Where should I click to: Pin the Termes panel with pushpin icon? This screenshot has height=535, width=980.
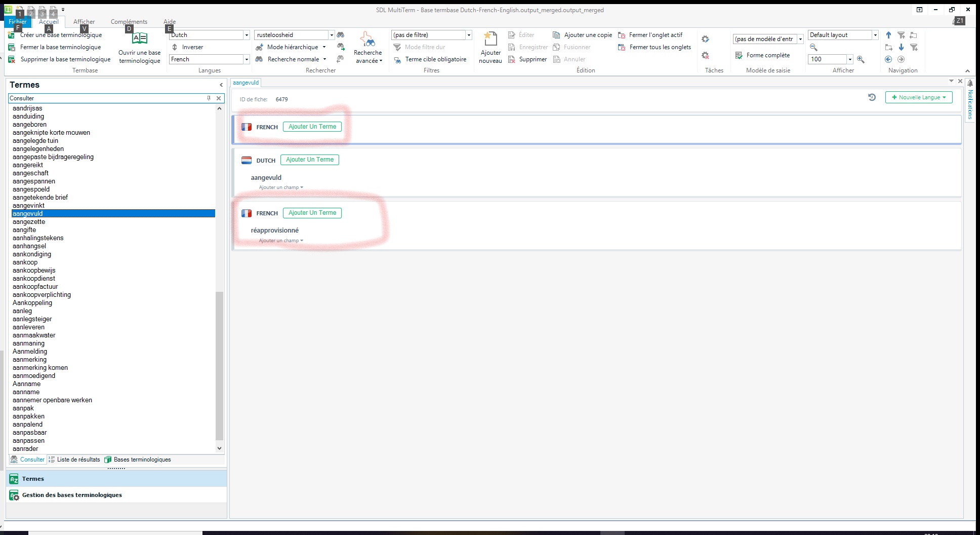click(x=209, y=98)
